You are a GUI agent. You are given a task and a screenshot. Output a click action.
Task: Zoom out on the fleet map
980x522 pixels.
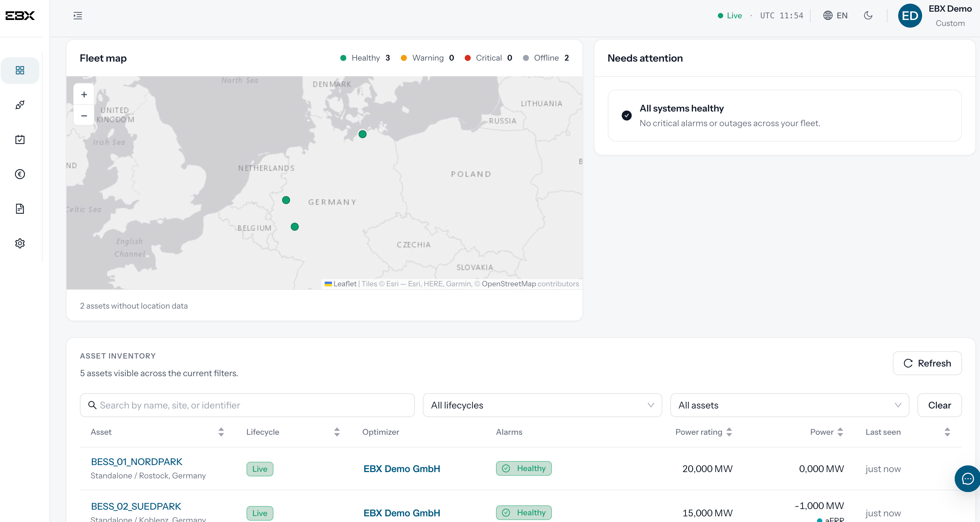84,116
